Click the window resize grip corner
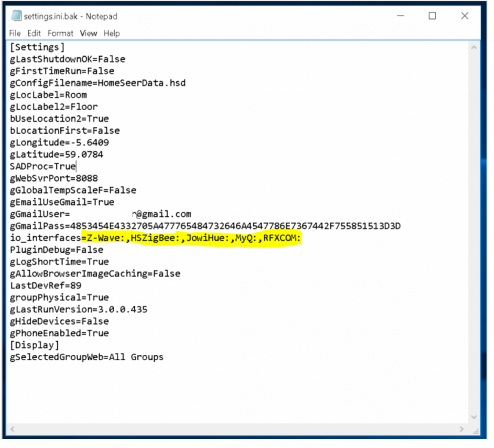Viewport: 494px width, 448px height. 475,431
